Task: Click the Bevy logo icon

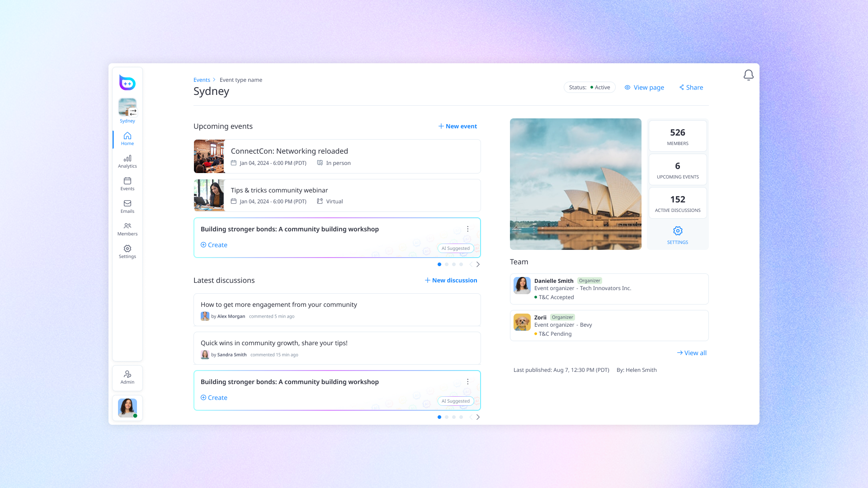Action: click(127, 83)
